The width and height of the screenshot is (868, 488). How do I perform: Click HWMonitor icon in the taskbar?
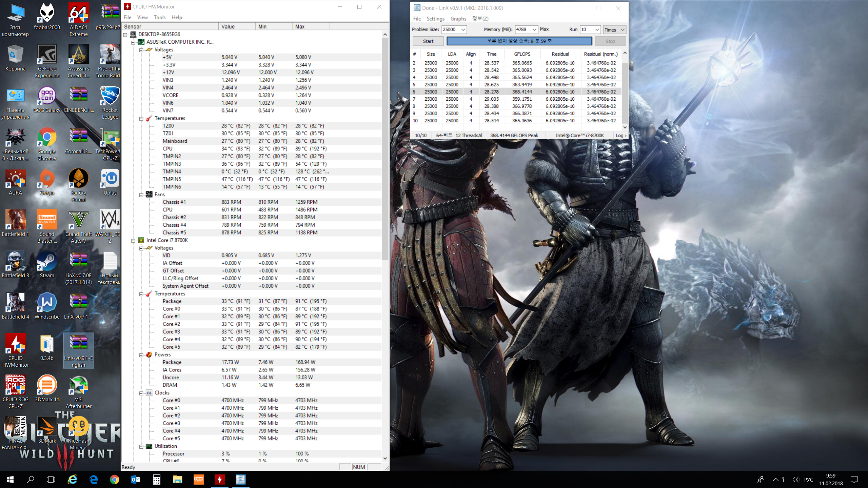point(219,479)
